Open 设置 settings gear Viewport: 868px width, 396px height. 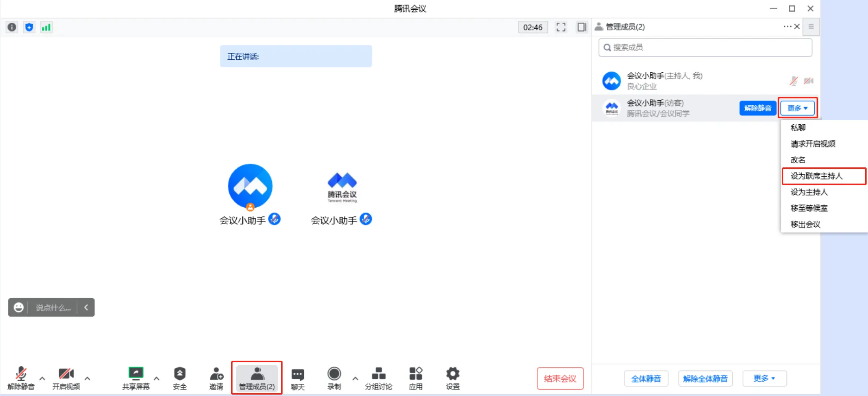[453, 378]
